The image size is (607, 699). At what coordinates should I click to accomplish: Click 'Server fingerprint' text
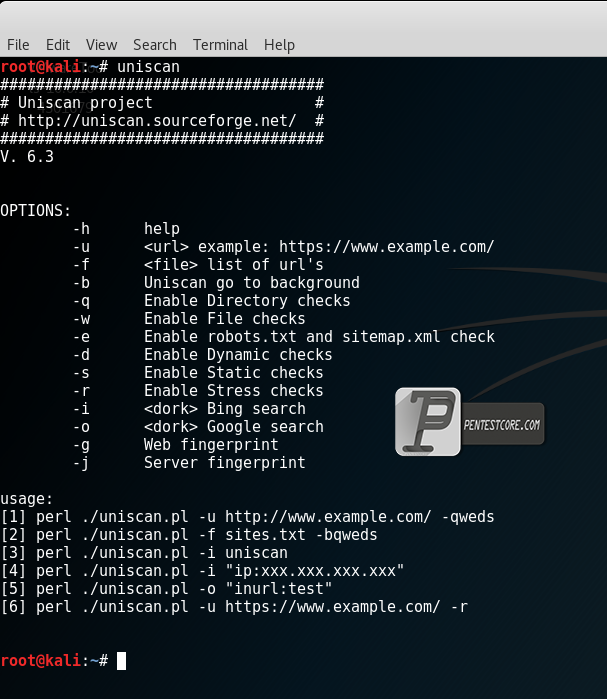pos(225,463)
